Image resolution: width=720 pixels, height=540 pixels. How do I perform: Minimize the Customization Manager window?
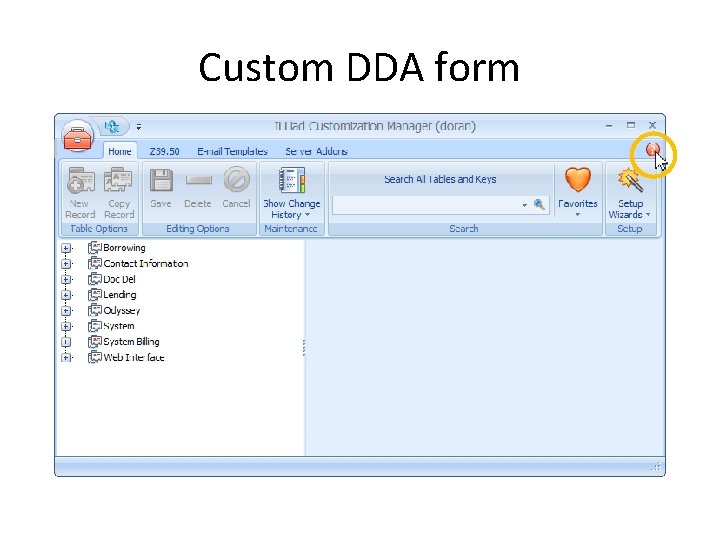tap(609, 125)
